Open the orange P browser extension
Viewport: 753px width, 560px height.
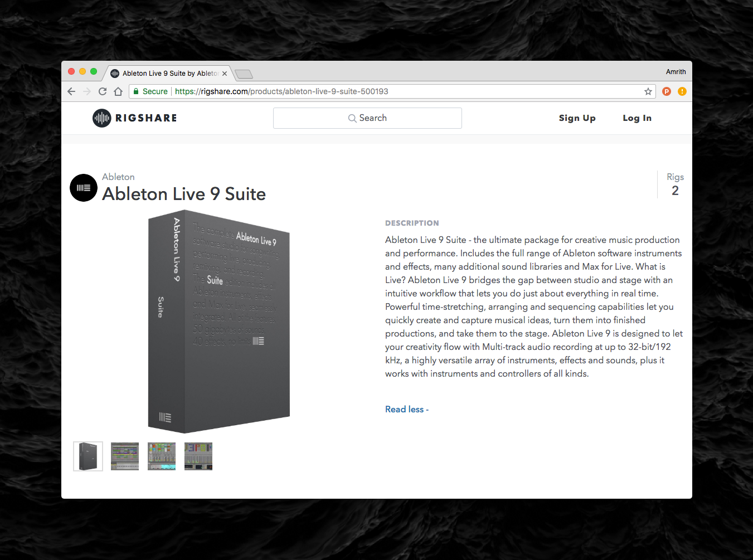(667, 91)
